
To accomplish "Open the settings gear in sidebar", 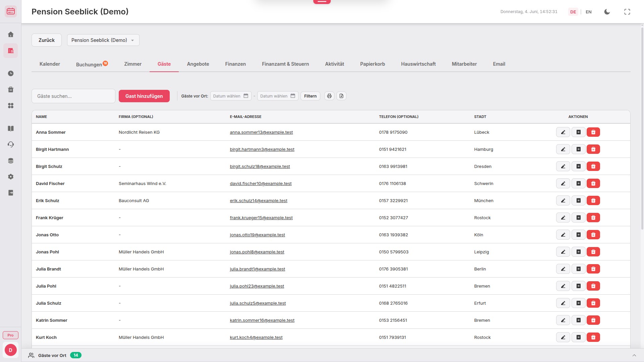I will [x=11, y=177].
